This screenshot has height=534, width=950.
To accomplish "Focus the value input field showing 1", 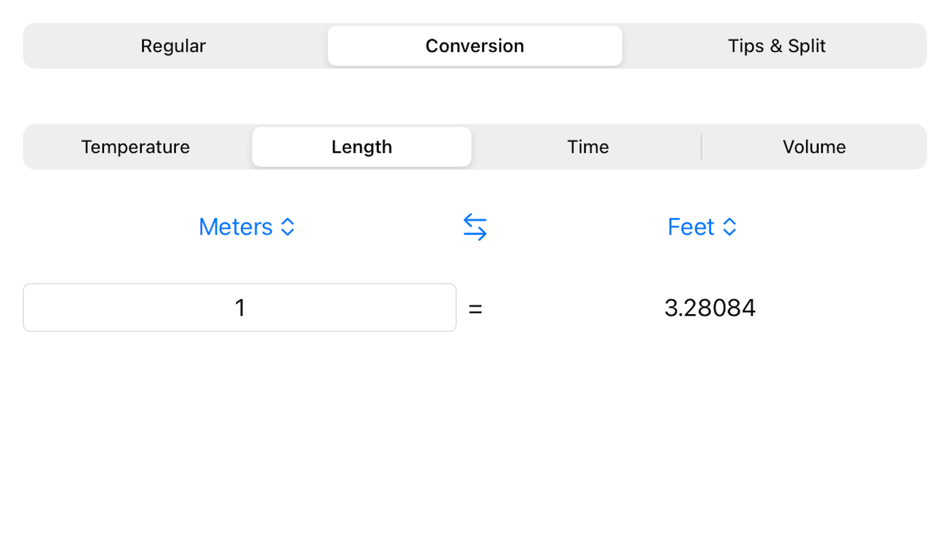I will click(240, 307).
